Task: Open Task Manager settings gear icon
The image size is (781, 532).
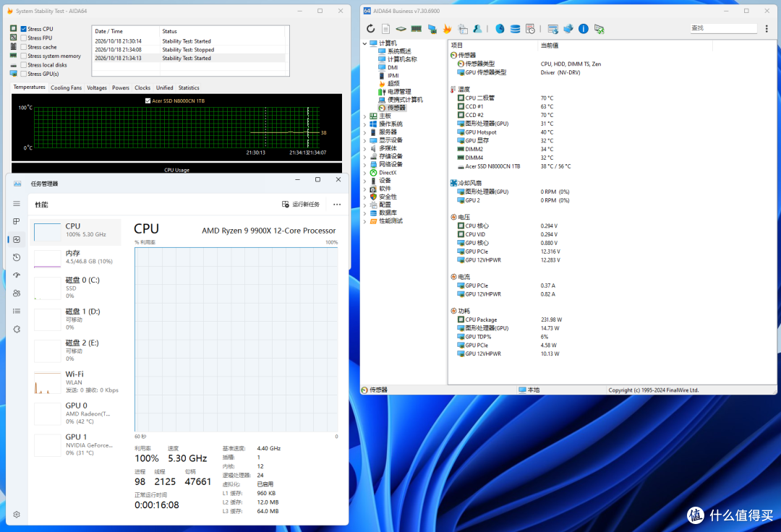Action: (x=17, y=515)
